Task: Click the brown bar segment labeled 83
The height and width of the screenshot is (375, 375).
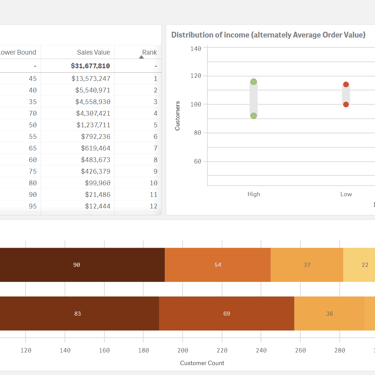Action: (x=79, y=313)
